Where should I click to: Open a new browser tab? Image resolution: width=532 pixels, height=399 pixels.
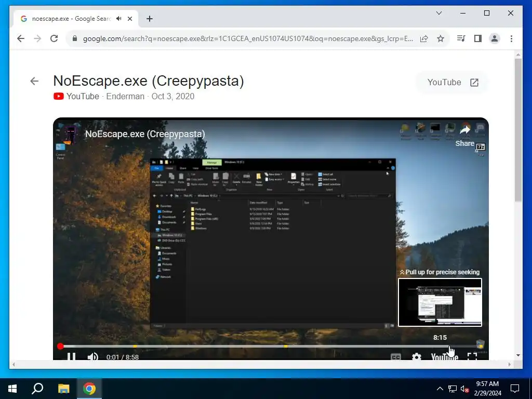pyautogui.click(x=150, y=19)
